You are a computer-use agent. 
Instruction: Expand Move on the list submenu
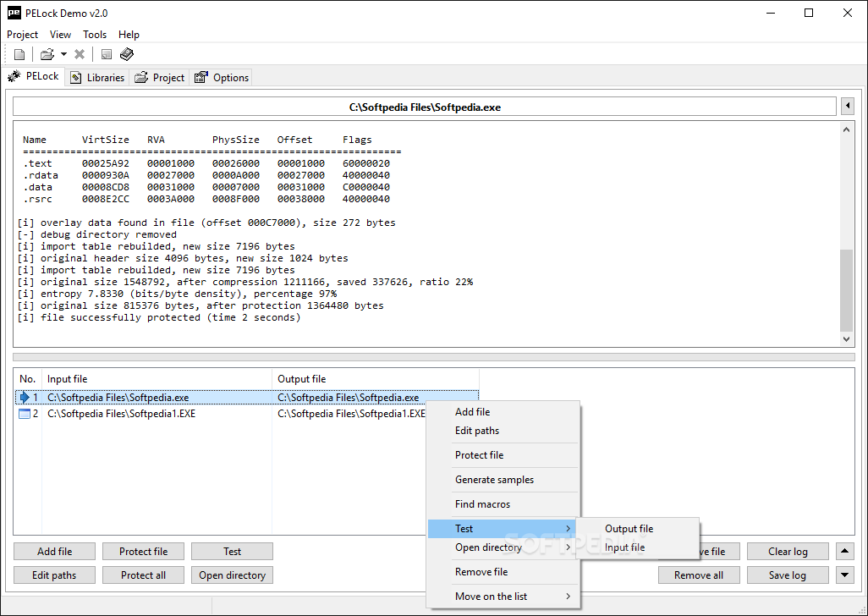(503, 596)
